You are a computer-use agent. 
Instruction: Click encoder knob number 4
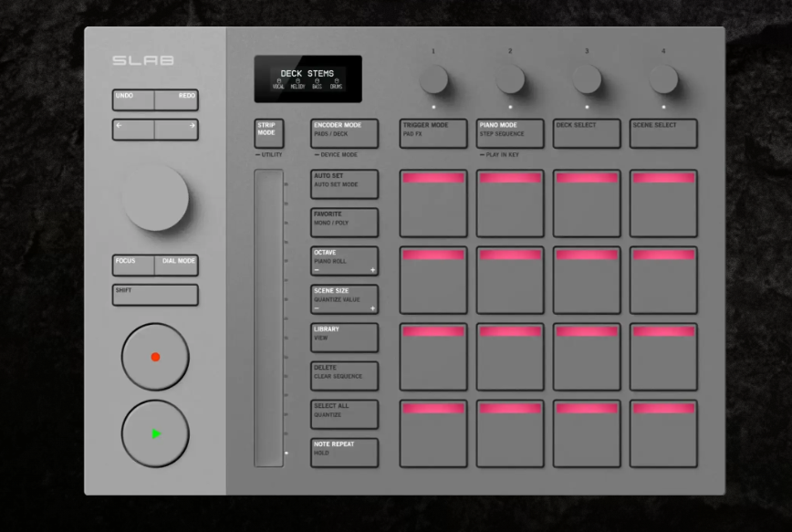663,79
